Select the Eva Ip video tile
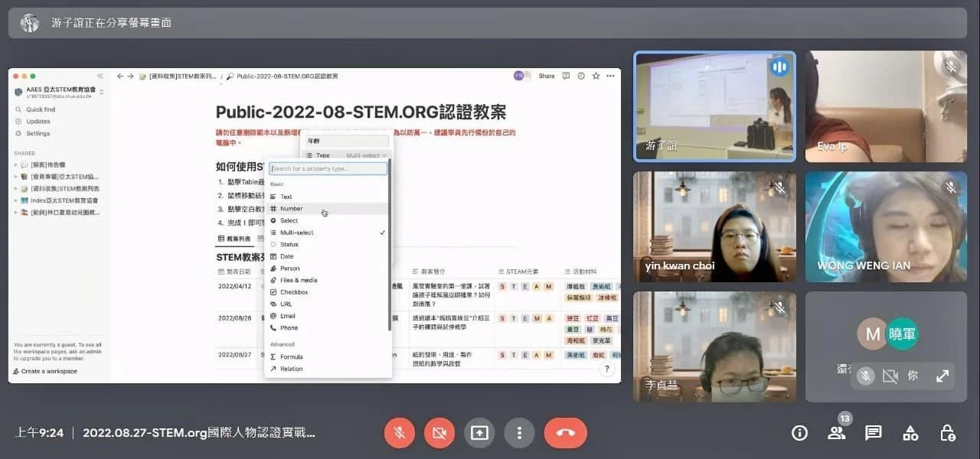980x459 pixels. [x=886, y=106]
